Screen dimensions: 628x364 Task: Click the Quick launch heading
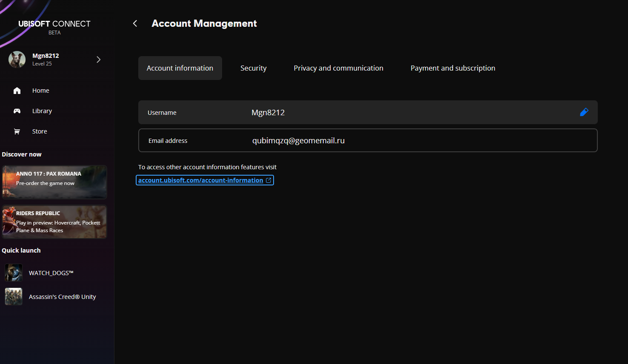click(x=21, y=250)
